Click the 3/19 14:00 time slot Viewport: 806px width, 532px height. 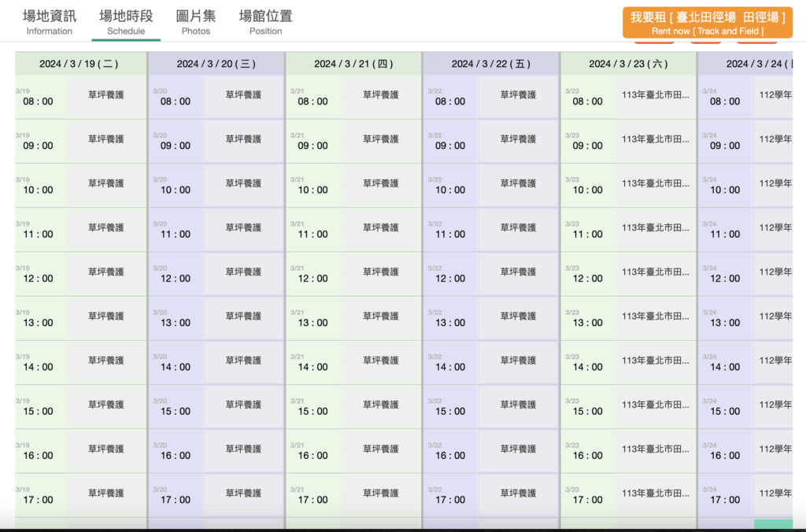pos(40,362)
